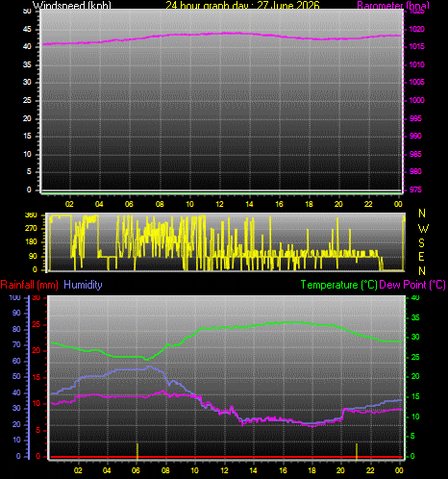The width and height of the screenshot is (448, 479).
Task: Select the 1020 value on barometer axis
Action: (416, 29)
